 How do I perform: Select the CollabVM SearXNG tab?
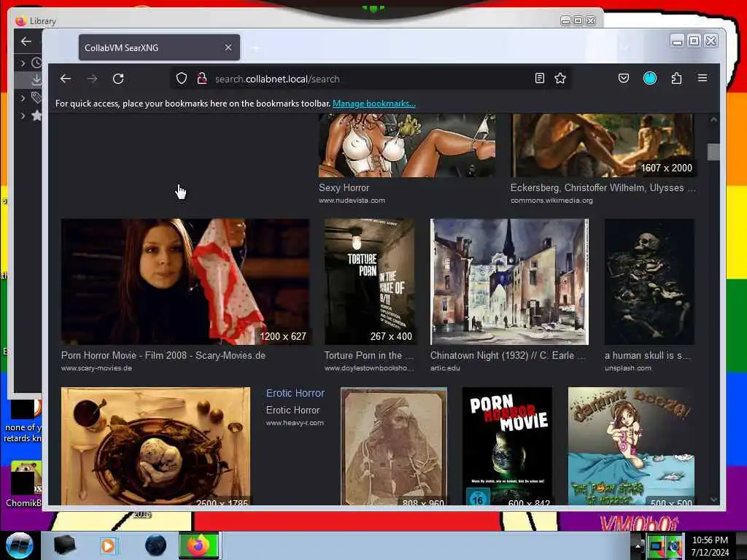pyautogui.click(x=159, y=47)
